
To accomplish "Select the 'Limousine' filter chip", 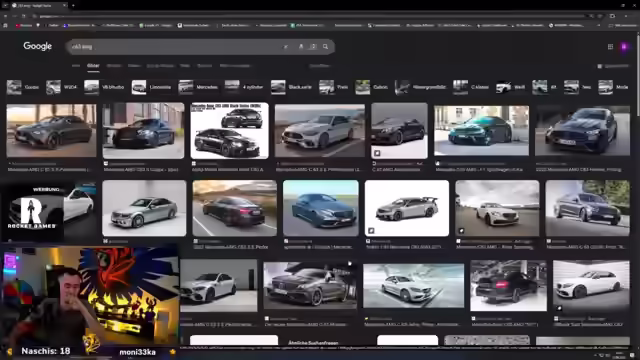I will click(x=152, y=87).
